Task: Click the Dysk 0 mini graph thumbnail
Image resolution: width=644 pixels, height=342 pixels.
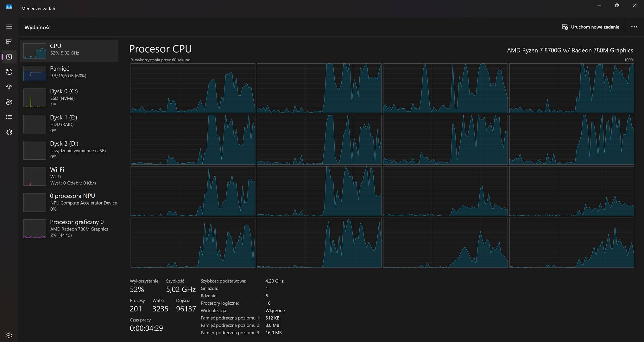Action: (35, 98)
